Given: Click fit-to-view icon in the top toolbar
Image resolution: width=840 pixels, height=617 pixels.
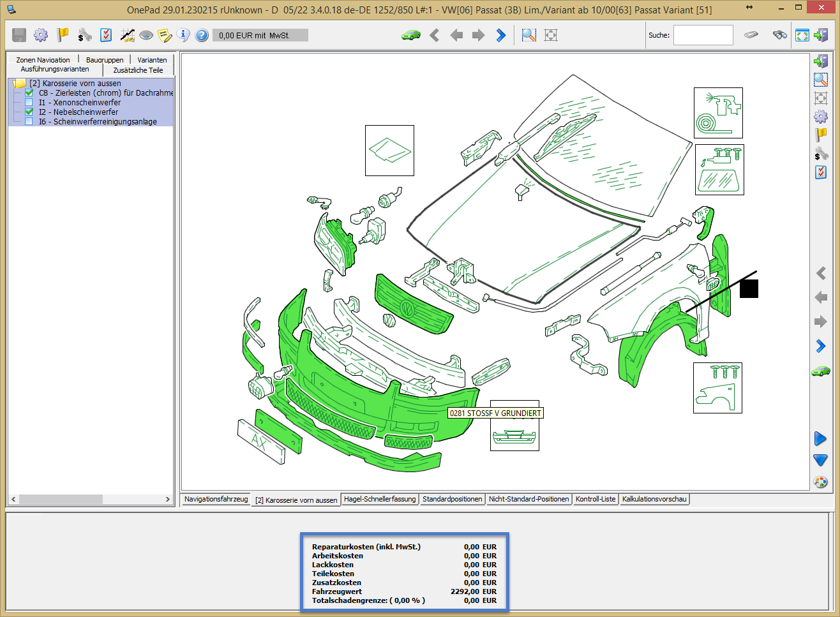Looking at the screenshot, I should tap(551, 35).
